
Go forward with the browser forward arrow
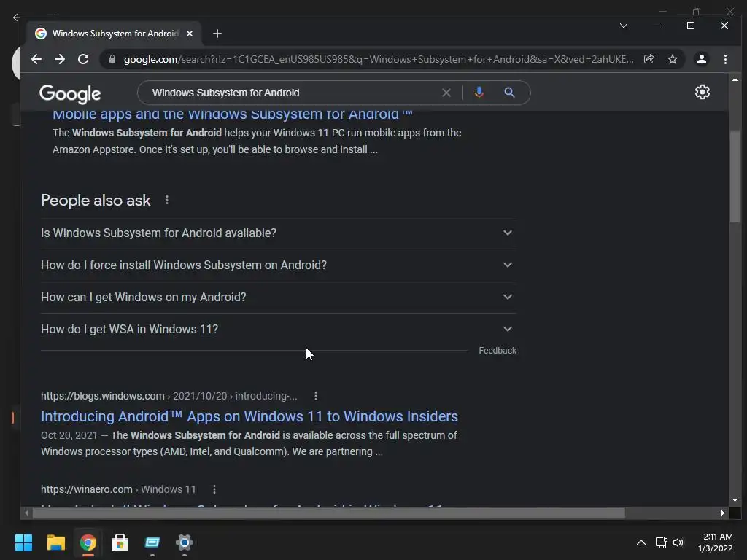click(60, 59)
